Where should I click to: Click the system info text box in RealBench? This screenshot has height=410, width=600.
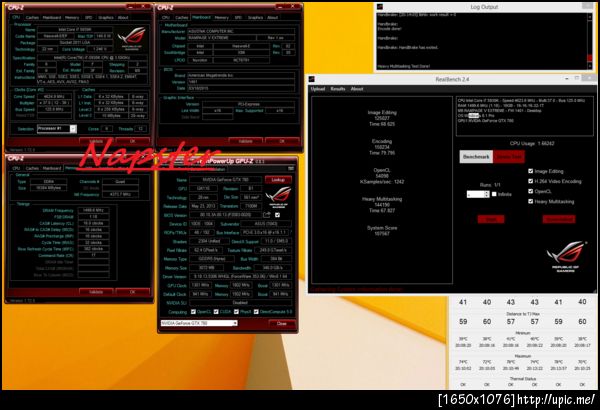click(x=524, y=116)
